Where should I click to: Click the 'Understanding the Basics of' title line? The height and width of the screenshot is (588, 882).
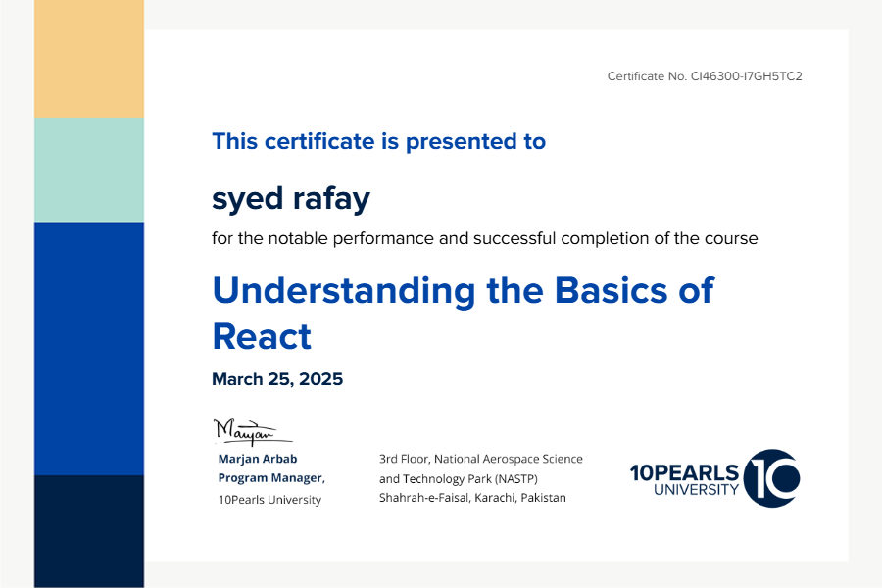pyautogui.click(x=463, y=291)
